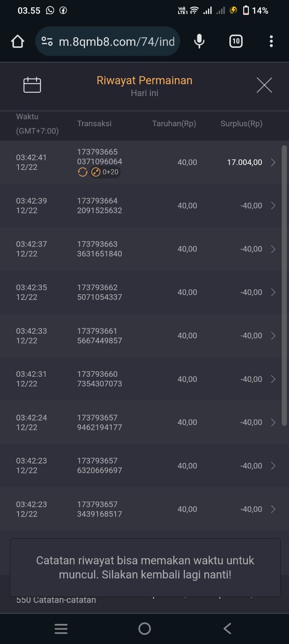This screenshot has height=644, width=289.
Task: Open details for transaction 5071054337
Action: (x=100, y=297)
